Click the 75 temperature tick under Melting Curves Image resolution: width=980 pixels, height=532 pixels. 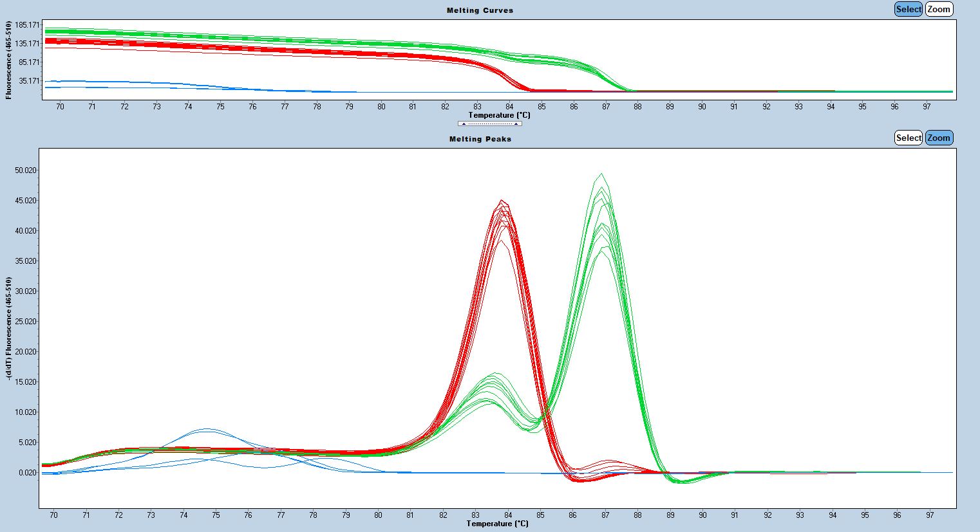[x=220, y=107]
